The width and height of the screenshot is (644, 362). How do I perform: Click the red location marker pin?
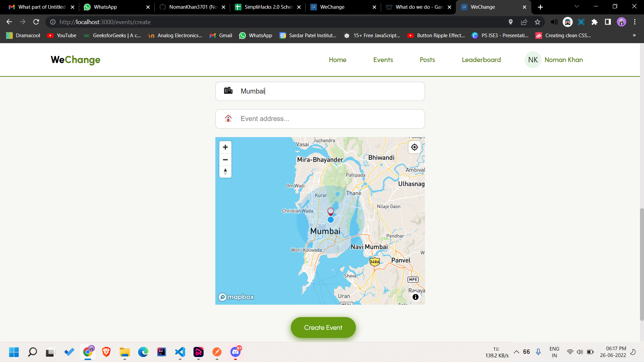[x=330, y=211]
